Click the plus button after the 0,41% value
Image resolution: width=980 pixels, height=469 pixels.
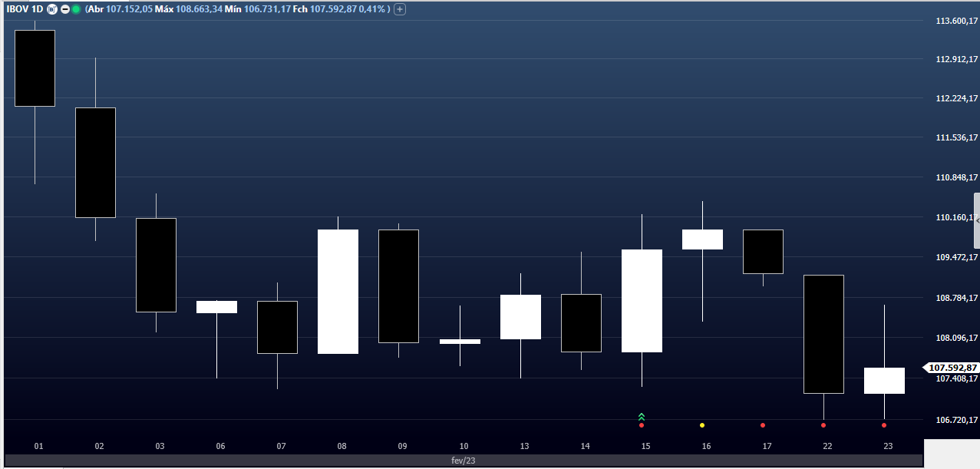400,9
